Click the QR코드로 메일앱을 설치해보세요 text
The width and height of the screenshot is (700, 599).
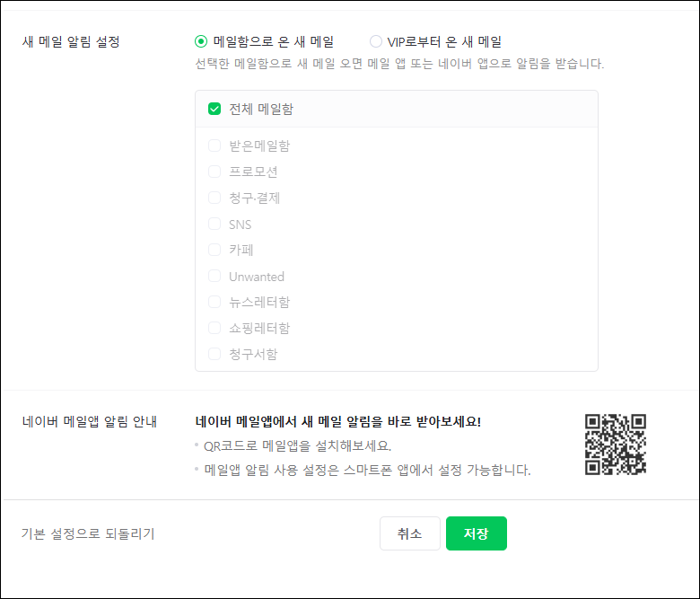click(297, 445)
